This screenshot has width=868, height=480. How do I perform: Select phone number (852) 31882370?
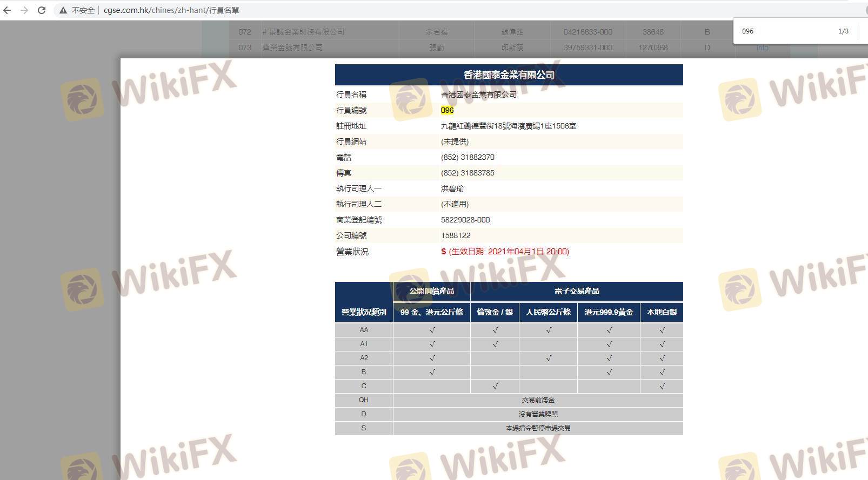click(468, 157)
